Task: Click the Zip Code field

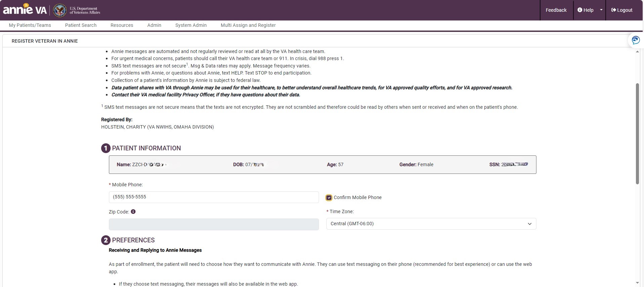Action: click(x=214, y=224)
